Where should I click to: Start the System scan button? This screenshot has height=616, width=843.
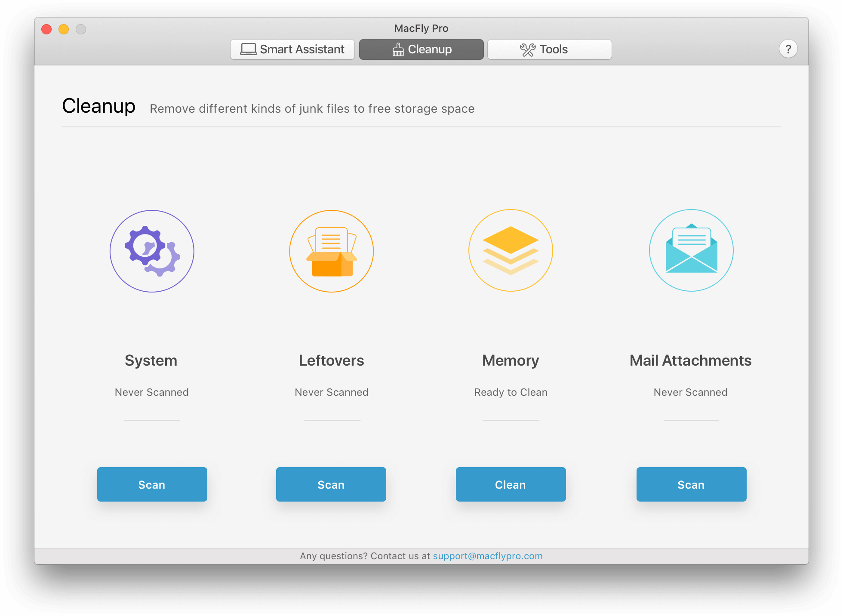tap(152, 484)
